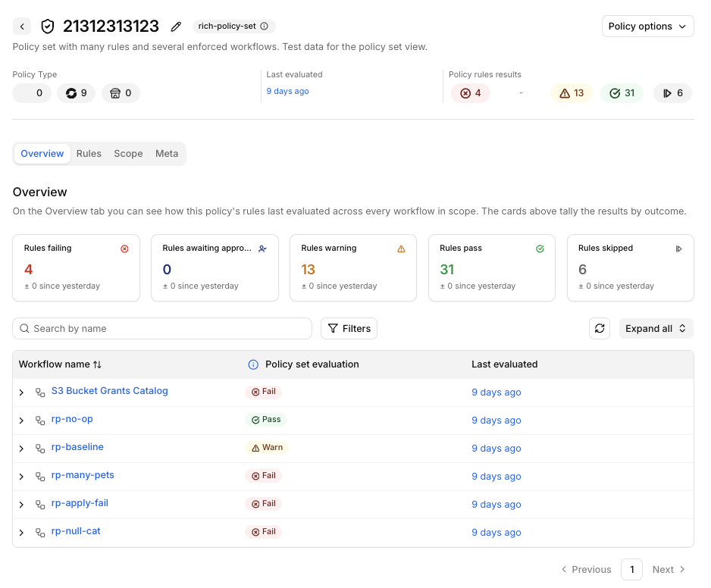Open the rp-null-cat workflow link
The image size is (711, 588).
click(76, 531)
